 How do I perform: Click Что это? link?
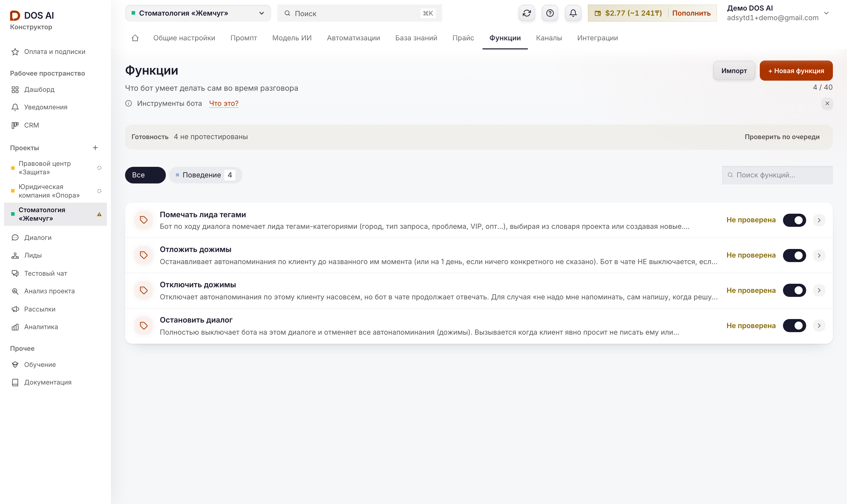click(x=224, y=104)
